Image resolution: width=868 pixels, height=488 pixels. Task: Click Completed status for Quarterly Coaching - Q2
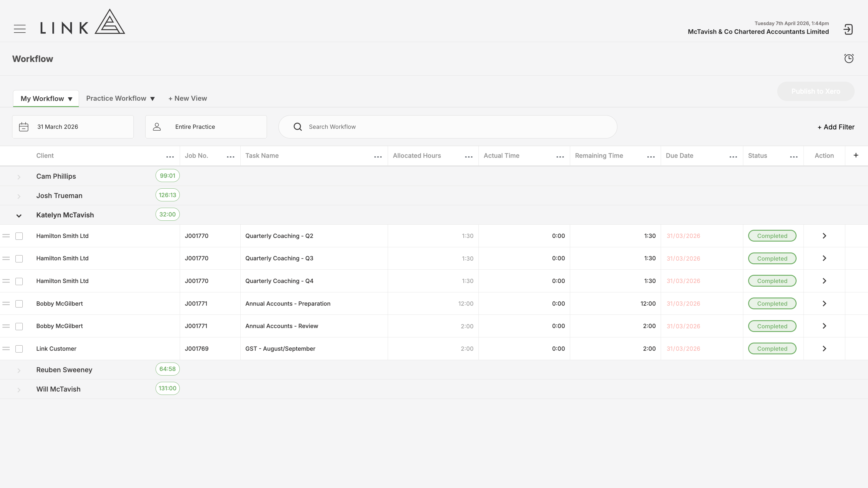772,236
